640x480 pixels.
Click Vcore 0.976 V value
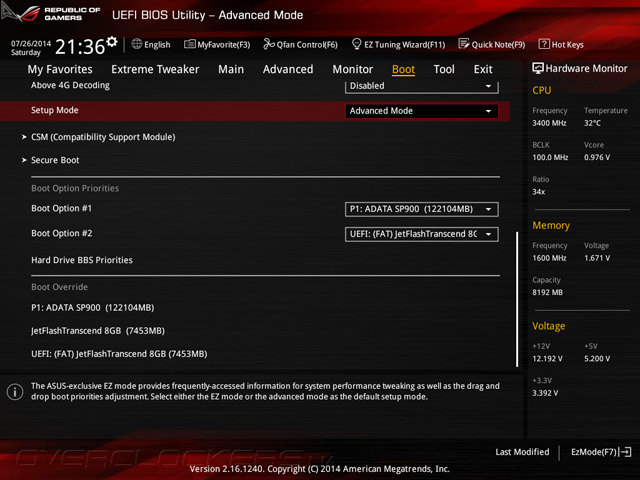click(x=597, y=157)
